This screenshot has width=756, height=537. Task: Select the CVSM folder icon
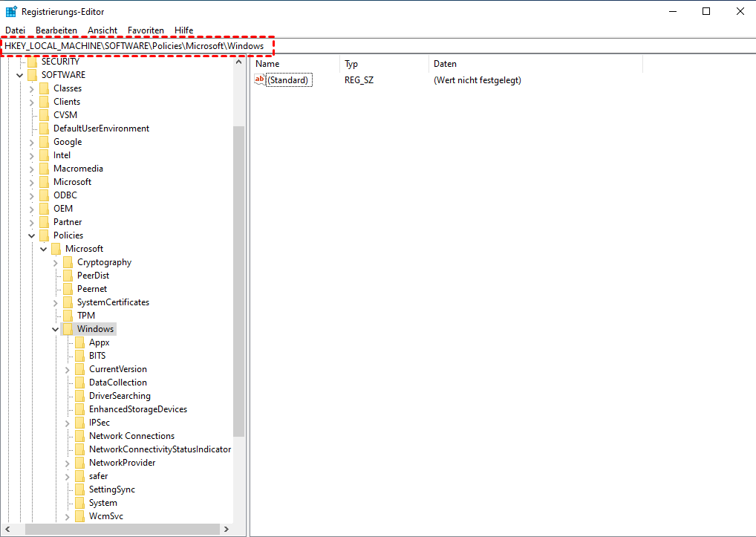coord(45,114)
